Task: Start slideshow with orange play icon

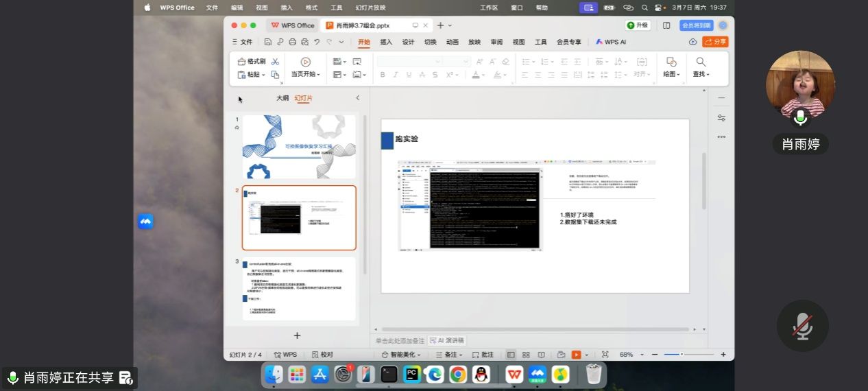Action: click(576, 355)
